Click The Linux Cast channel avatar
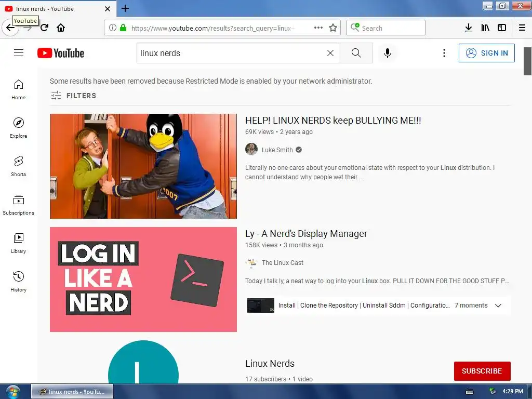 251,262
